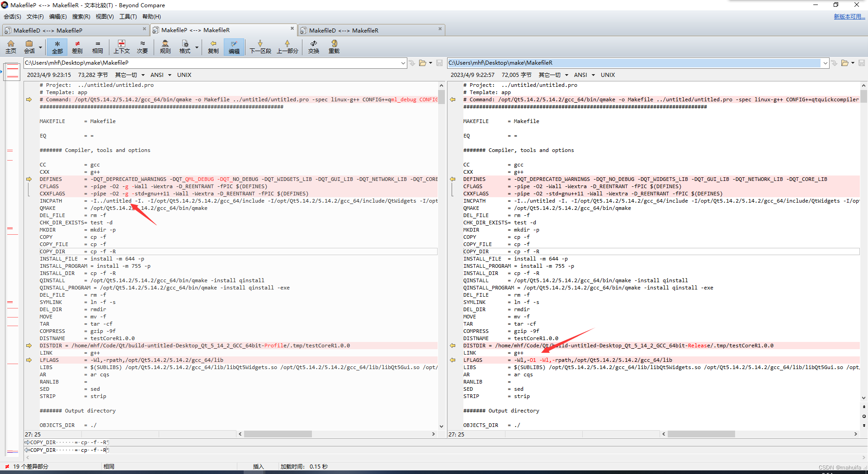Open the 工具(T) menu
The width and height of the screenshot is (868, 474).
pos(128,17)
